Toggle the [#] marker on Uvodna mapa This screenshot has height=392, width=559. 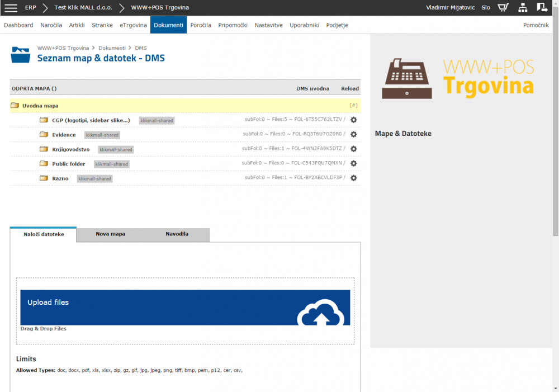coord(353,106)
